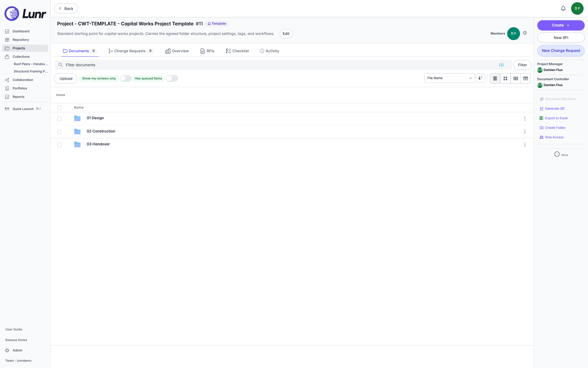Switch to the Checklist tab
588x368 pixels.
click(237, 51)
